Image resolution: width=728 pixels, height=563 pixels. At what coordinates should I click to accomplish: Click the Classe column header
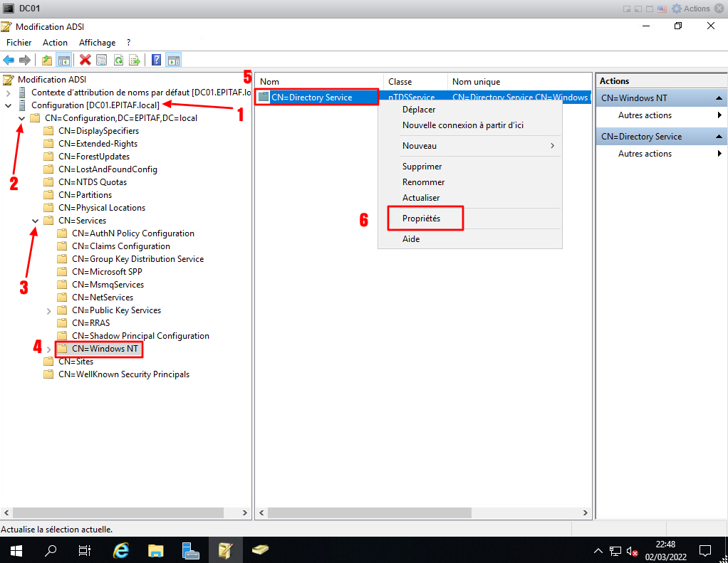400,82
